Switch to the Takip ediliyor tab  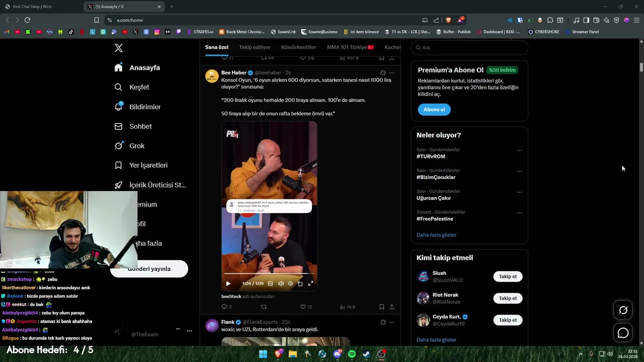[x=255, y=47]
